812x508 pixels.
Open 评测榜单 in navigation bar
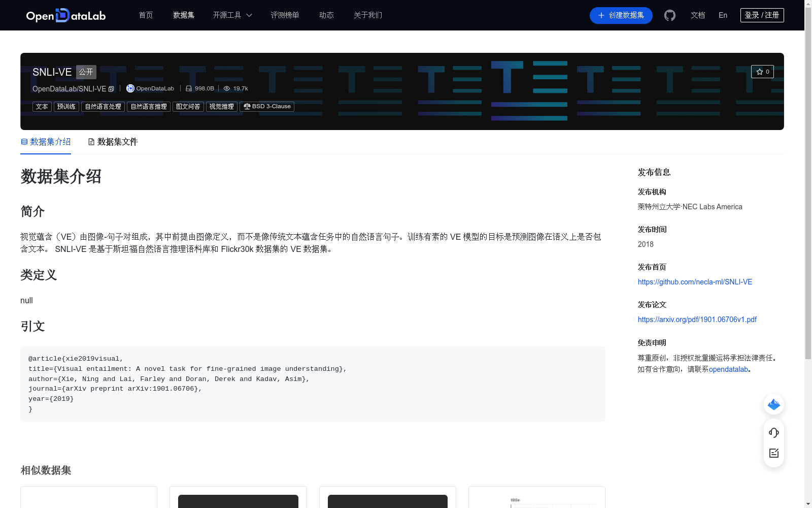click(x=285, y=15)
